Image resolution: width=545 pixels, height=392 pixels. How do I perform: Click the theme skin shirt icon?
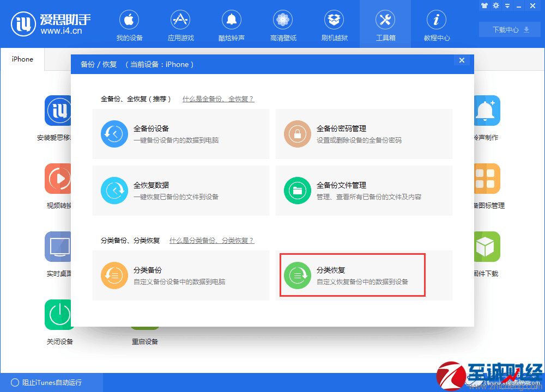pos(485,5)
